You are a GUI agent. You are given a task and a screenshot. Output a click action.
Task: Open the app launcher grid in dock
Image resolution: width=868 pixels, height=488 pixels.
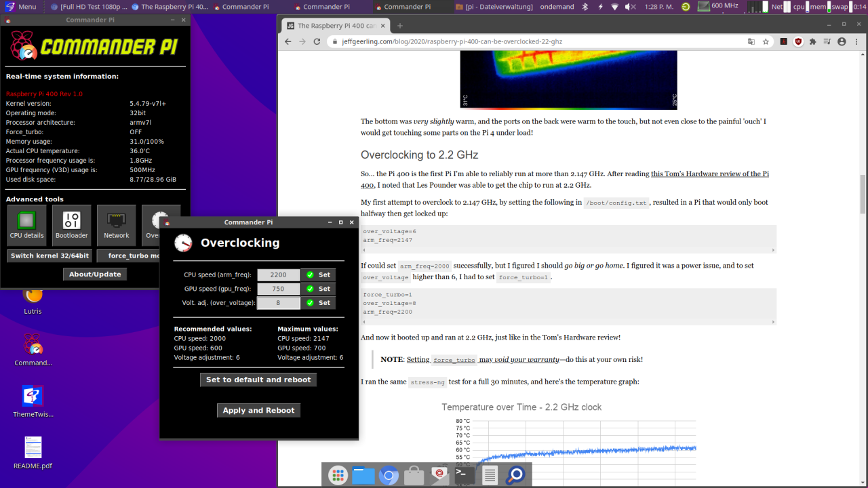tap(338, 475)
